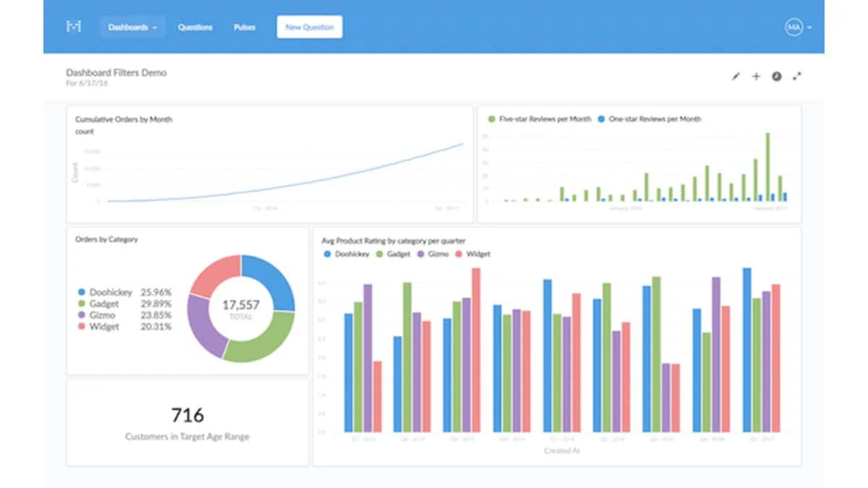
Task: Enter fullscreen with the expand arrows icon
Action: (x=797, y=76)
